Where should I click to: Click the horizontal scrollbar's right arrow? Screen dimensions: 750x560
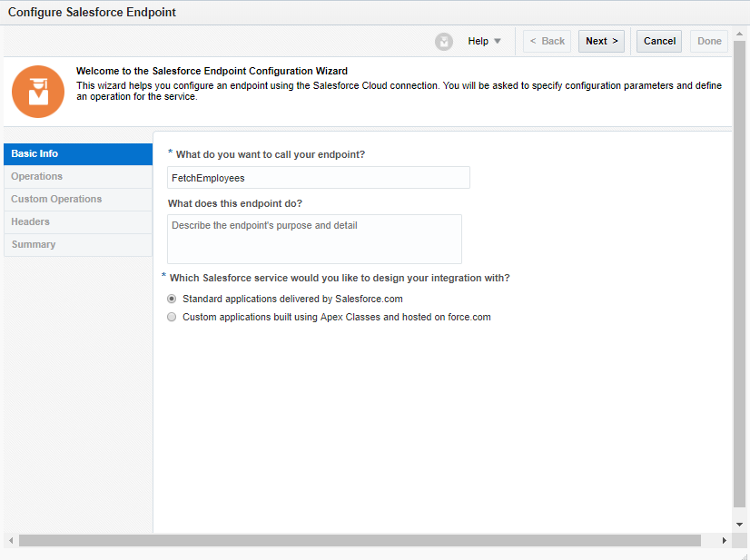point(725,540)
